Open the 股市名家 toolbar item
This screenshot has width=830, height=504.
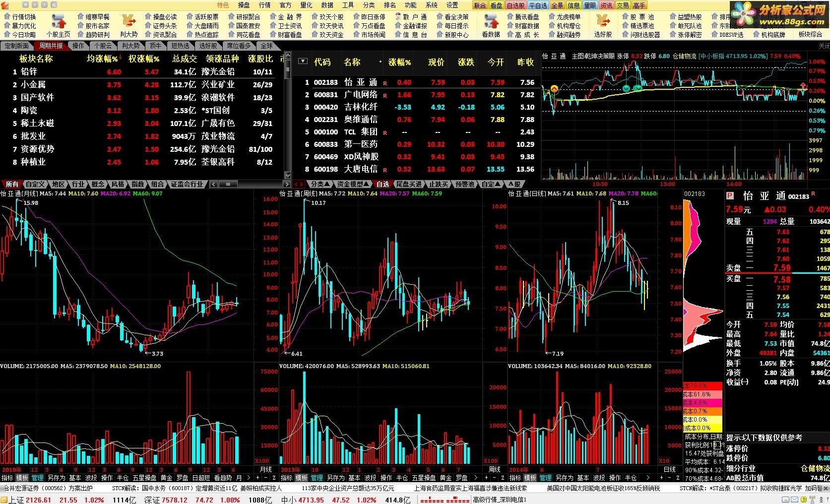click(93, 26)
